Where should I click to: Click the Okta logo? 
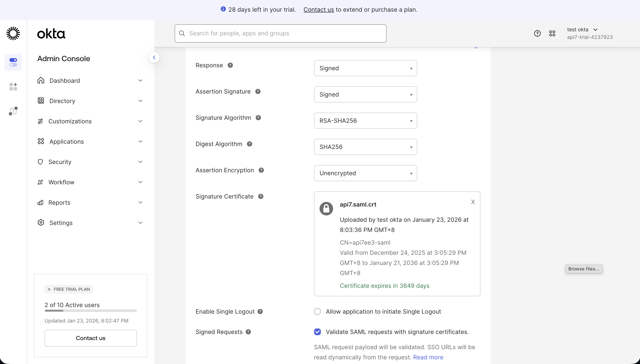point(51,33)
